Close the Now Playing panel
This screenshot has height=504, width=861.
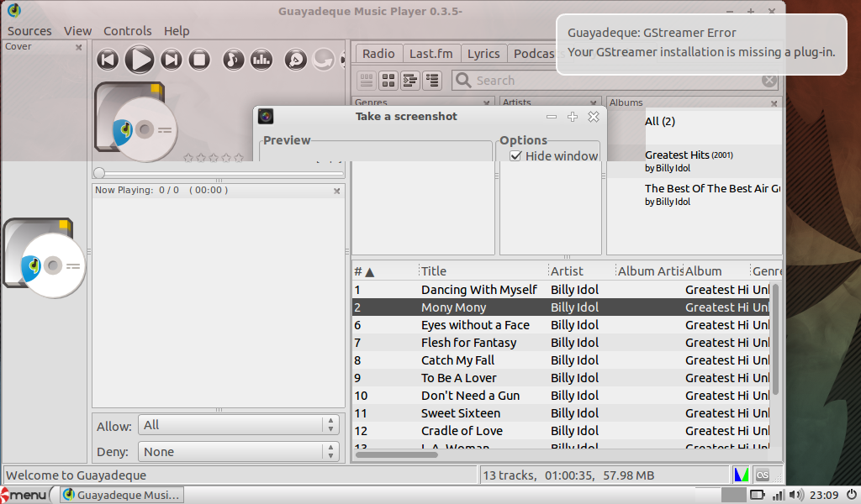pos(336,191)
